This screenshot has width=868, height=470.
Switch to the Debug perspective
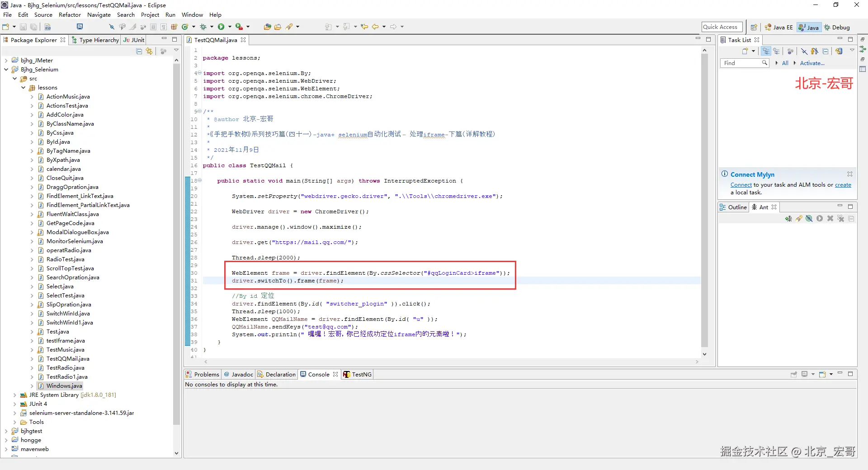[x=837, y=28]
